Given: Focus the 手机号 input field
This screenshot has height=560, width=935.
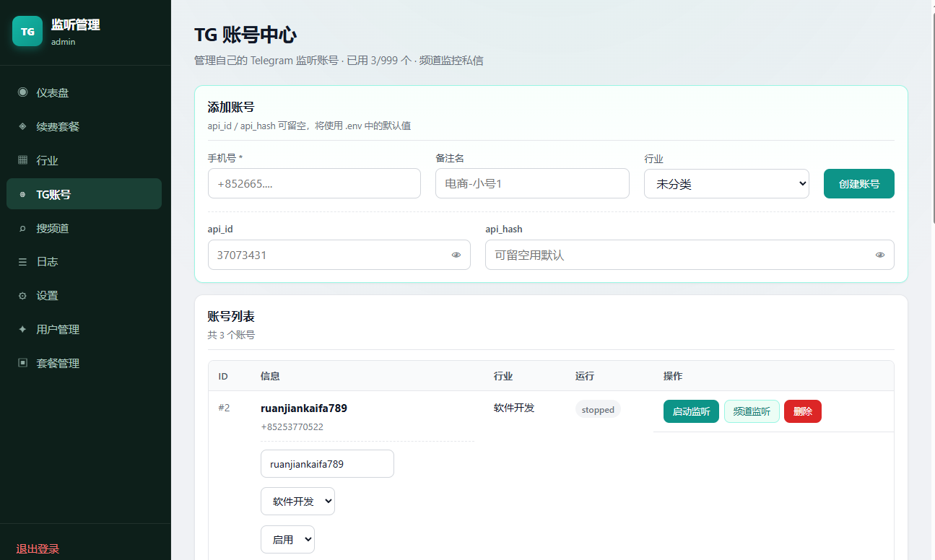Looking at the screenshot, I should (x=314, y=183).
